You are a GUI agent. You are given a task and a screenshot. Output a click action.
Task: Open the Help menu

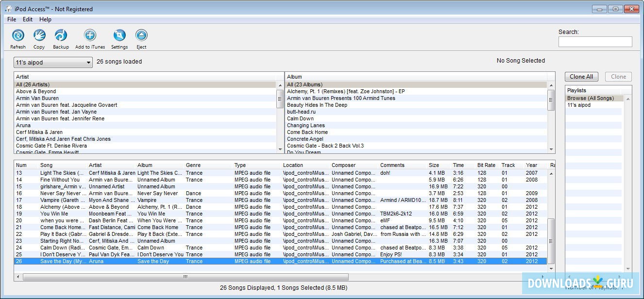[x=45, y=19]
